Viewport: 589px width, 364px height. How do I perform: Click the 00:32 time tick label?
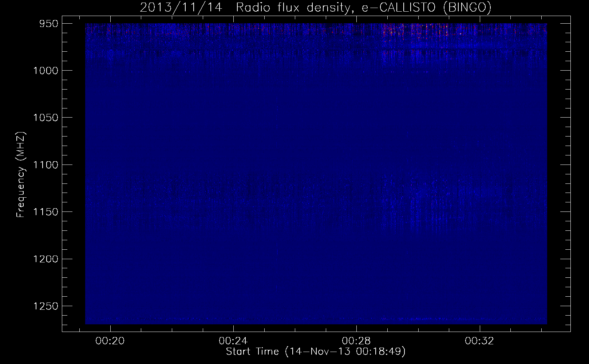point(480,341)
